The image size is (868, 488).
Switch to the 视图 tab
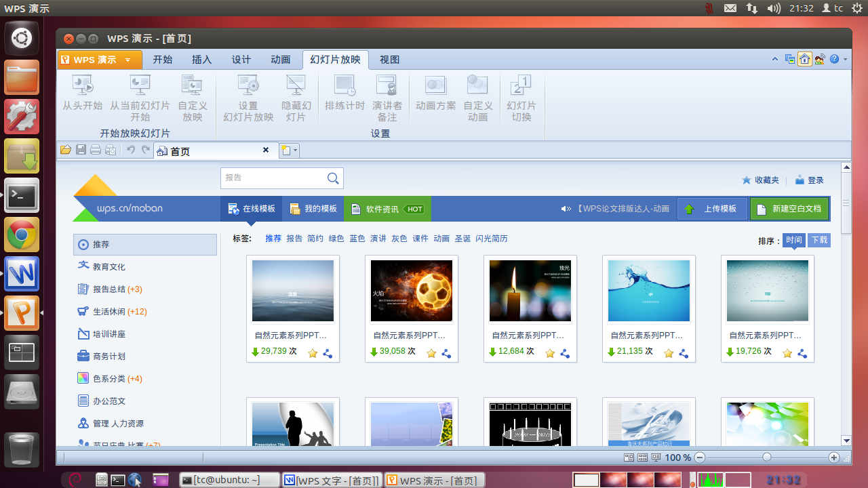pos(390,60)
